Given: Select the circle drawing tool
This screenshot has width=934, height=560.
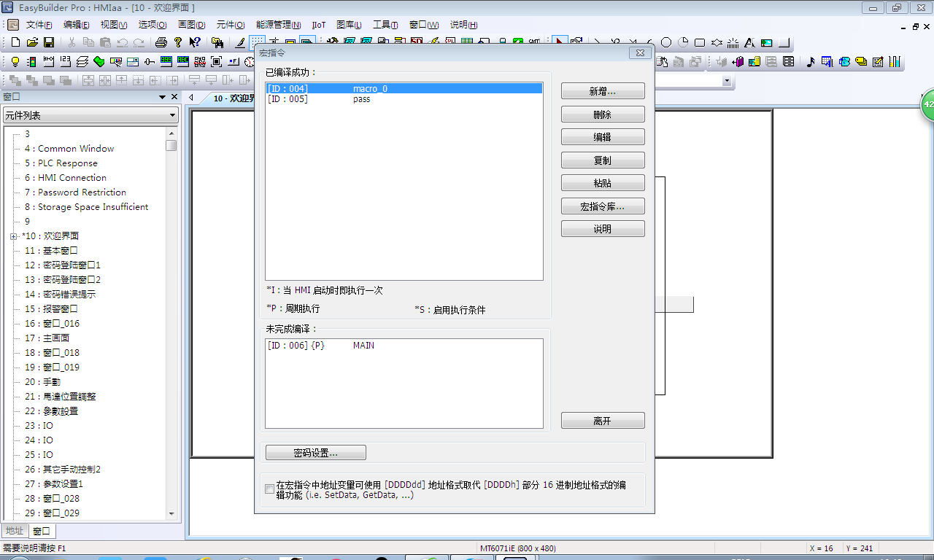Looking at the screenshot, I should [666, 42].
